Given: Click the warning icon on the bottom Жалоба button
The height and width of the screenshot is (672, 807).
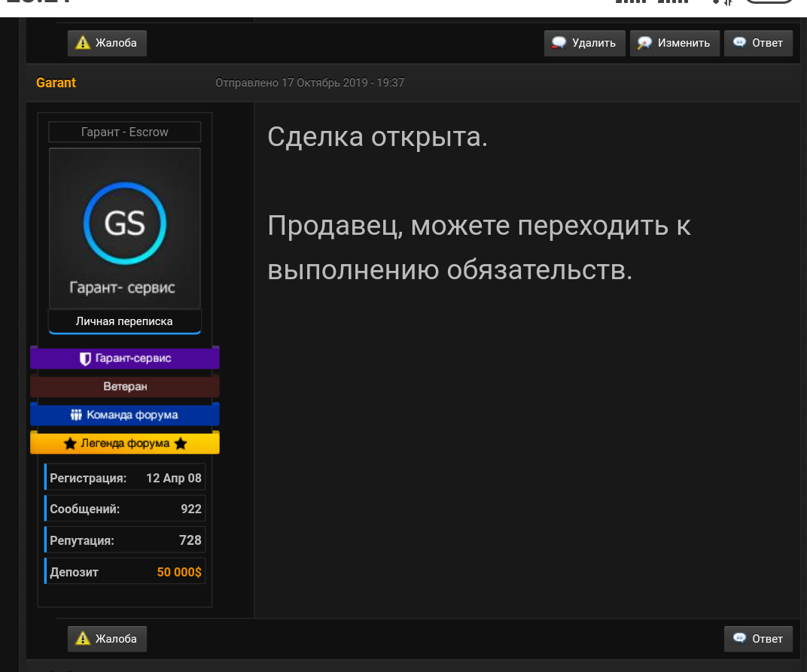Looking at the screenshot, I should click(x=83, y=639).
